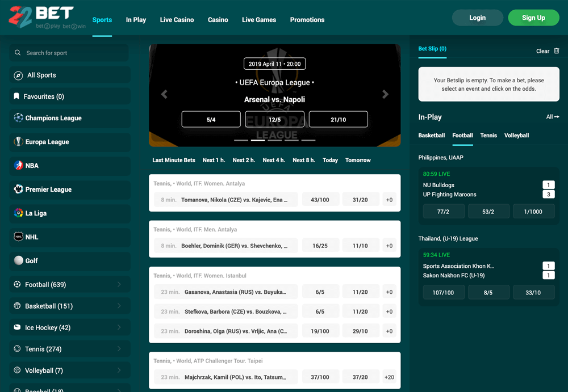Expand +20 markets for Majchrzak vs. Ito
The height and width of the screenshot is (392, 568).
coord(389,377)
